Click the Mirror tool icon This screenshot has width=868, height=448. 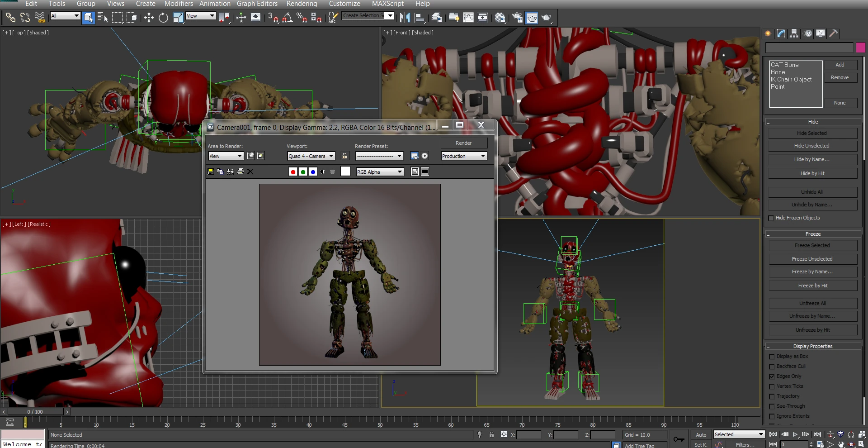[x=405, y=18]
